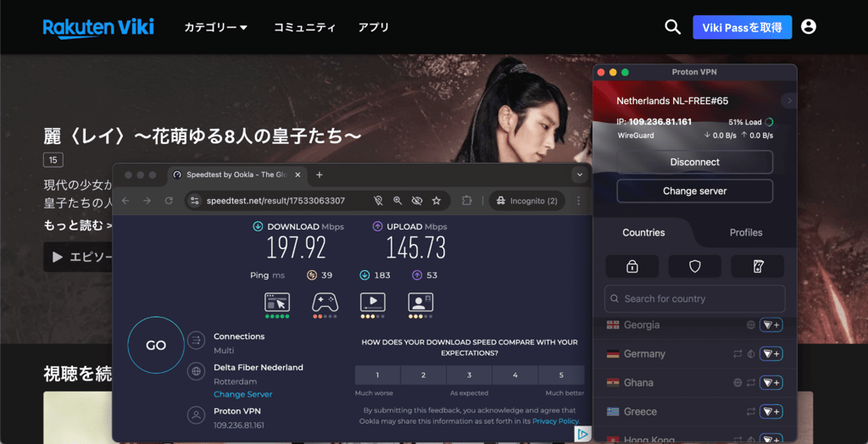Open the Viki user profile icon
Image resolution: width=868 pixels, height=444 pixels.
pos(809,26)
